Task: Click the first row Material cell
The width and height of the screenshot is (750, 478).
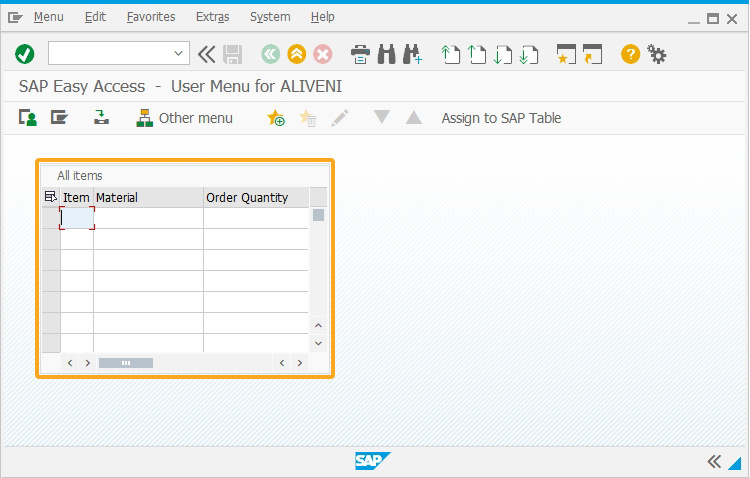Action: pos(148,218)
